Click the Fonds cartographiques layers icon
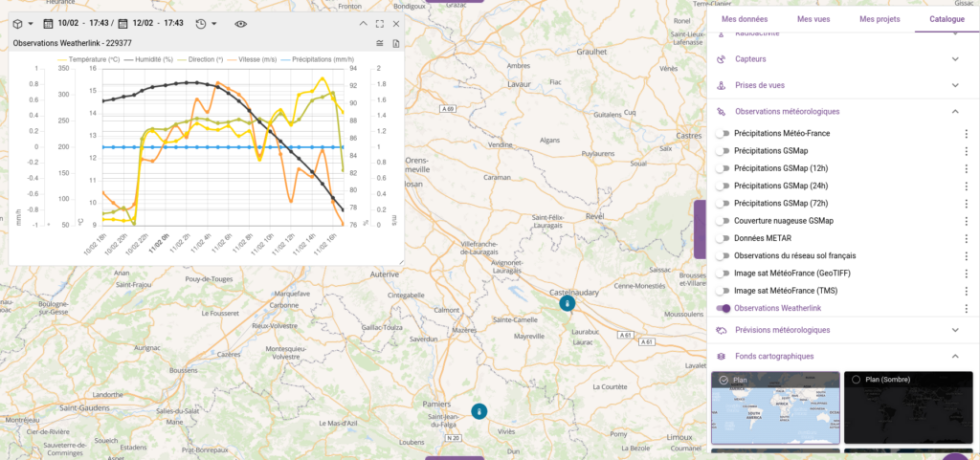Screen dimensions: 980x460 pos(721,357)
